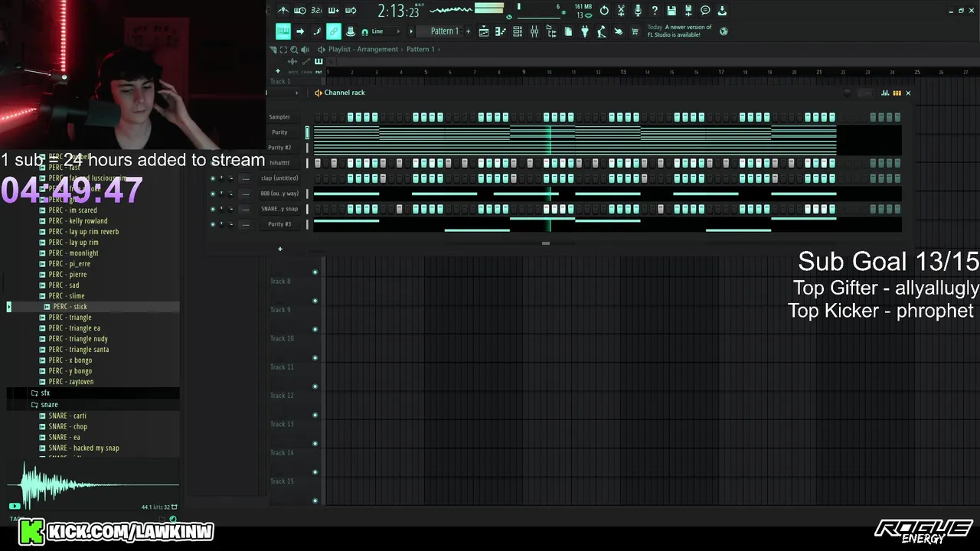Screen dimensions: 980x551
Task: Mute the Purity #3 channel
Action: (213, 223)
